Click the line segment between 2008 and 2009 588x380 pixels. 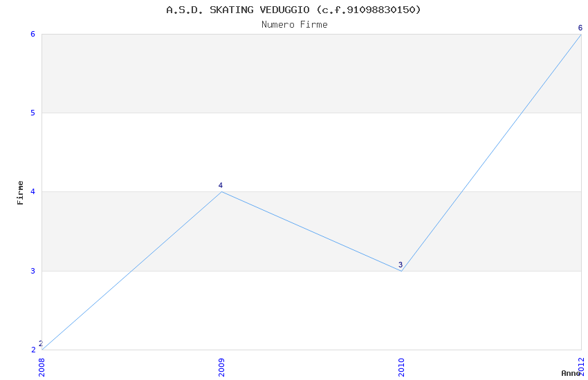[x=131, y=271]
